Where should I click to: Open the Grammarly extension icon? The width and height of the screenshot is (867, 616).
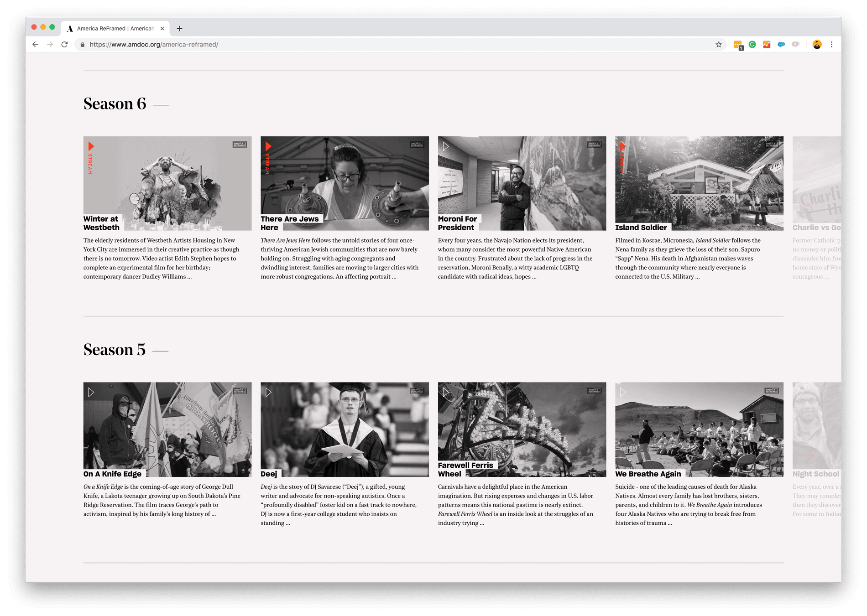(x=752, y=44)
